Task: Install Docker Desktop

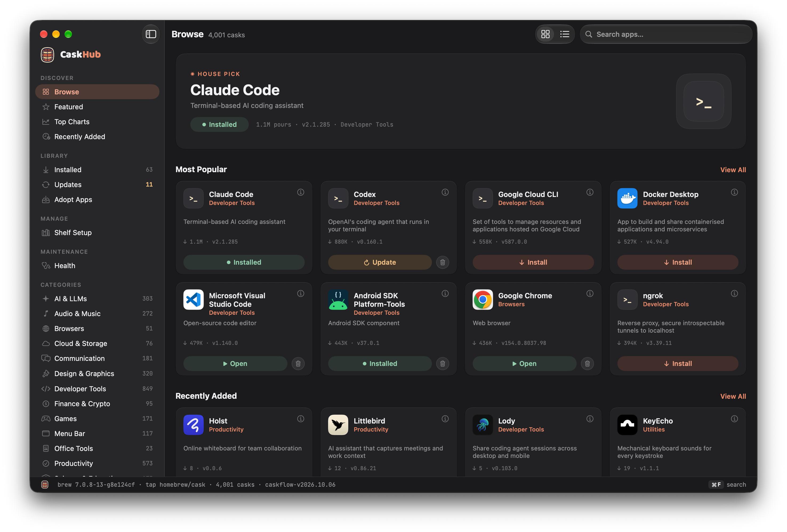Action: tap(678, 262)
